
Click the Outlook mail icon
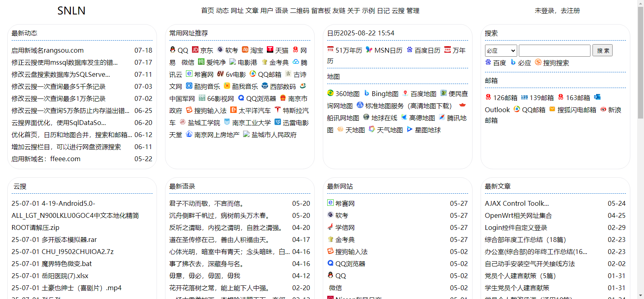tap(597, 97)
